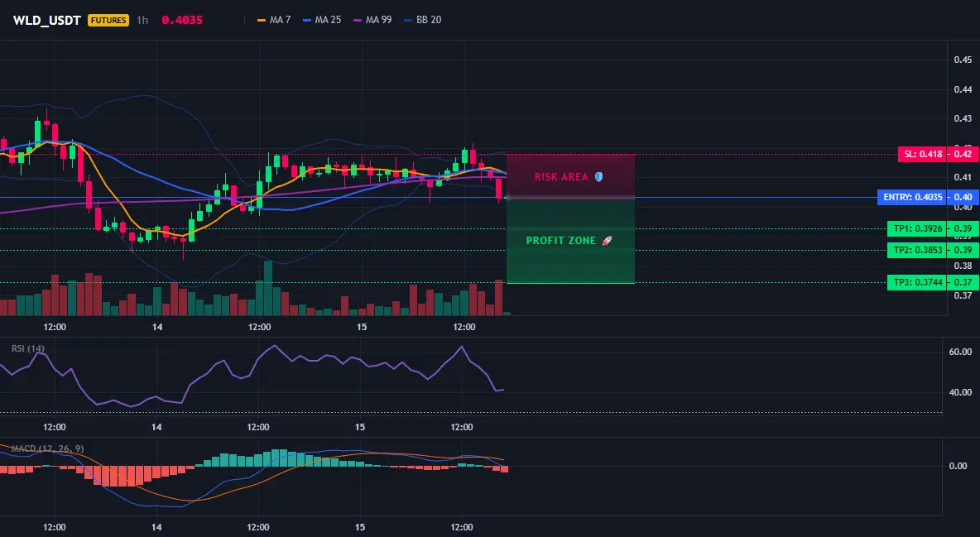Click the blue ENTRY: 0.4035 label
Viewport: 980px width, 537px height.
[912, 197]
